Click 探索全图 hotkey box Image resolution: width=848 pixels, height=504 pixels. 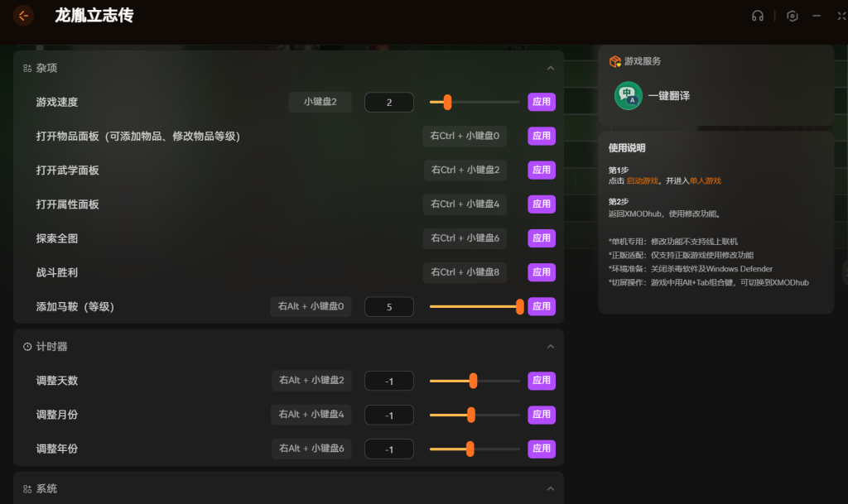(x=465, y=238)
